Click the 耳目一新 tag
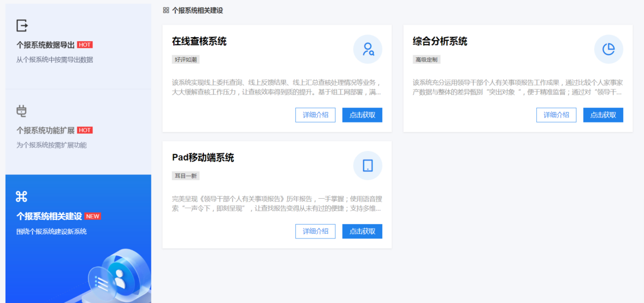This screenshot has width=644, height=303. [186, 176]
